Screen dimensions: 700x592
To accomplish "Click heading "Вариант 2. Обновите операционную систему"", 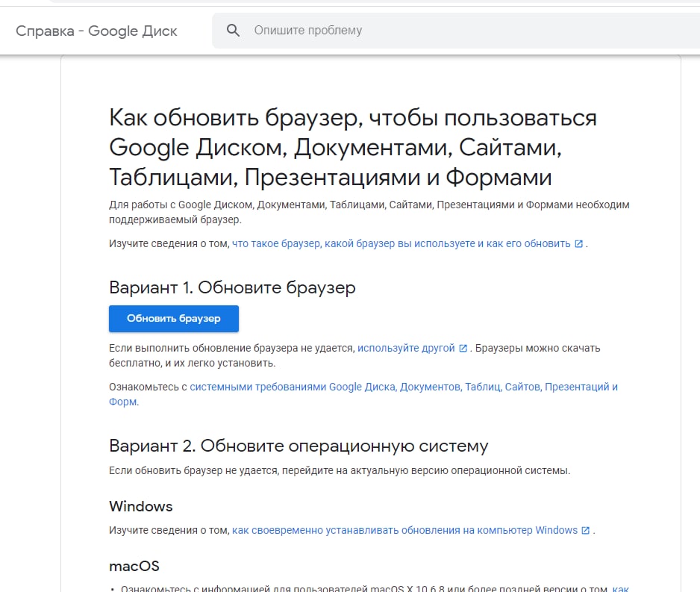I will click(299, 446).
